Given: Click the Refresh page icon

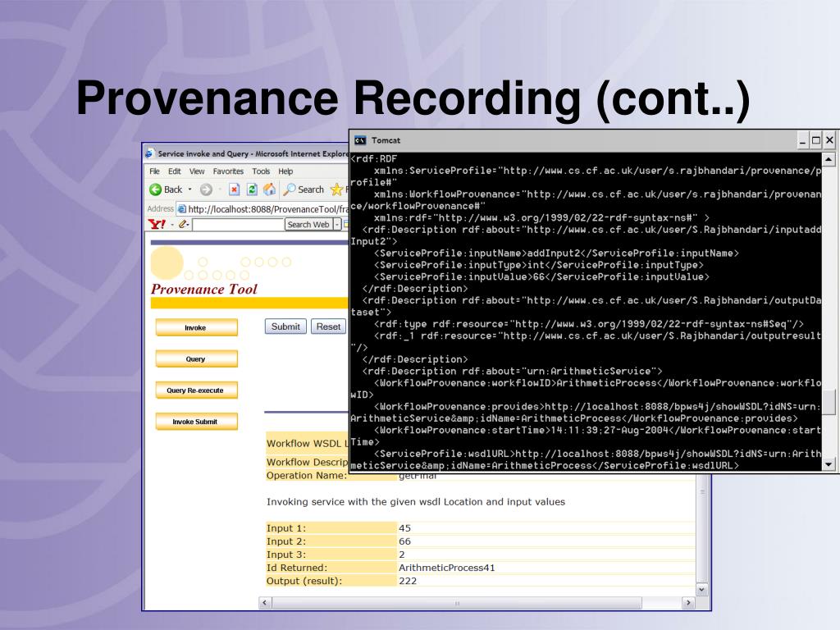Looking at the screenshot, I should tap(252, 189).
